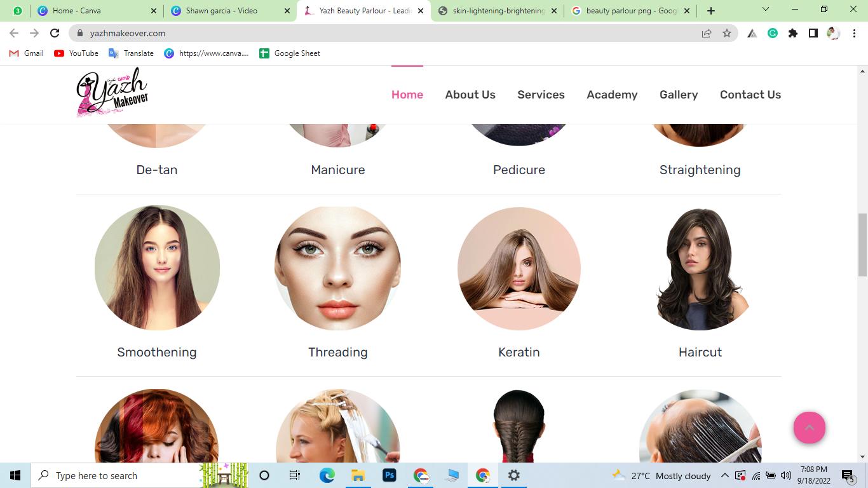
Task: Open the Pedicure service link
Action: 519,170
